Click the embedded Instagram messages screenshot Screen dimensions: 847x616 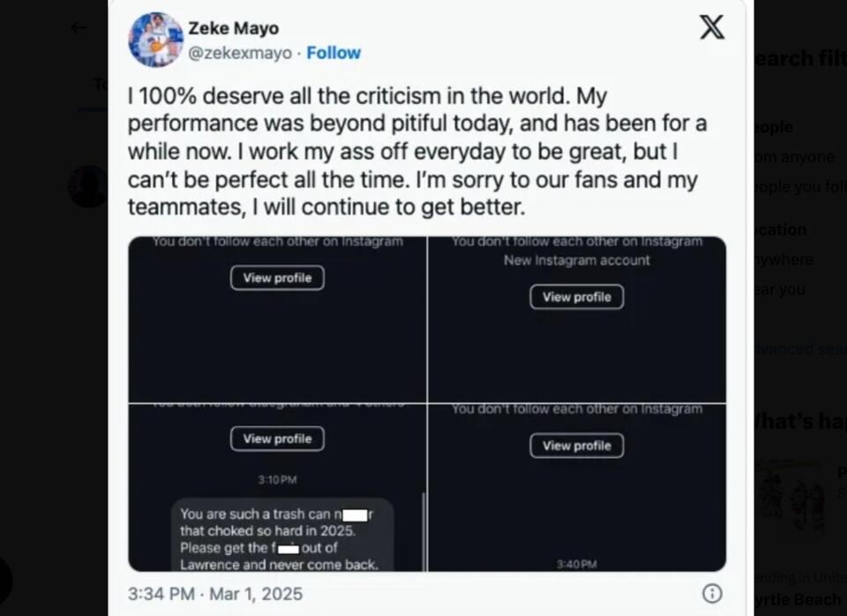point(427,402)
